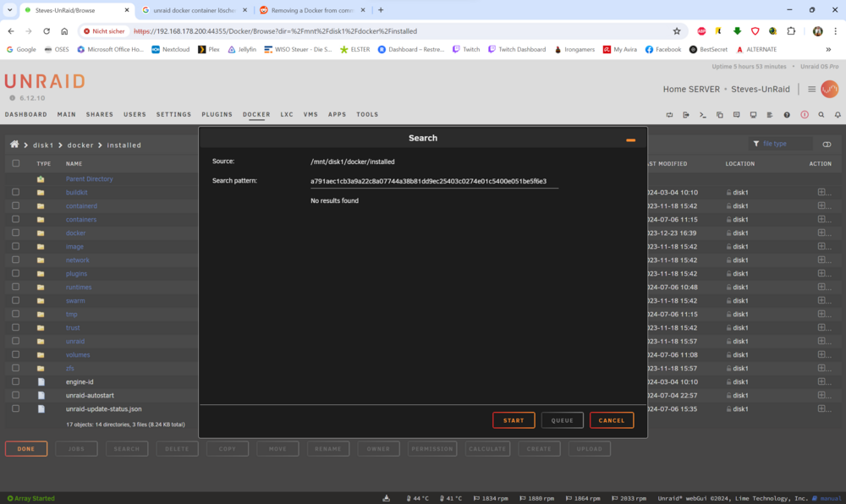This screenshot has width=846, height=504.
Task: Click the DONE button below the file list
Action: coord(26,448)
